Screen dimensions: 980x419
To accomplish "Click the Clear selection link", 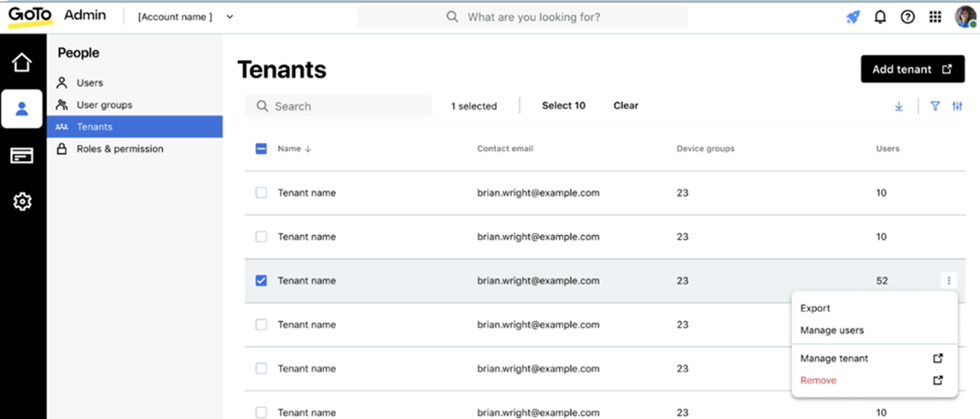I will 626,105.
